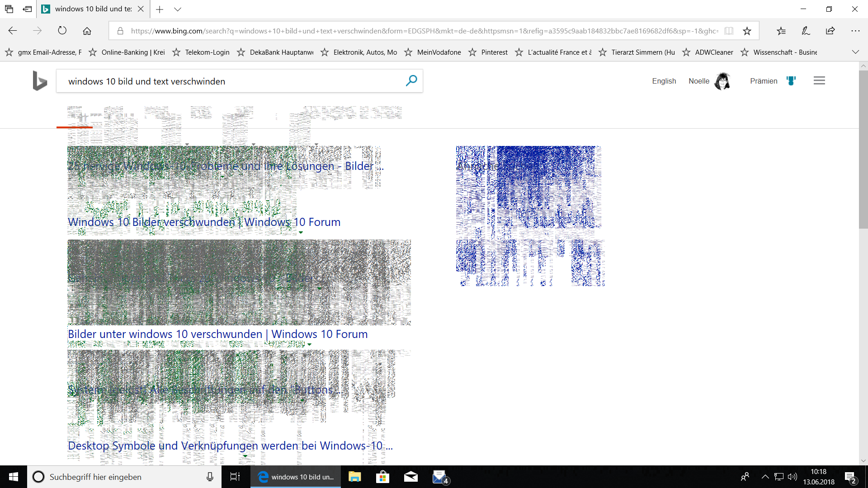The width and height of the screenshot is (868, 488).
Task: Open Edge Settings and more menu
Action: (855, 31)
